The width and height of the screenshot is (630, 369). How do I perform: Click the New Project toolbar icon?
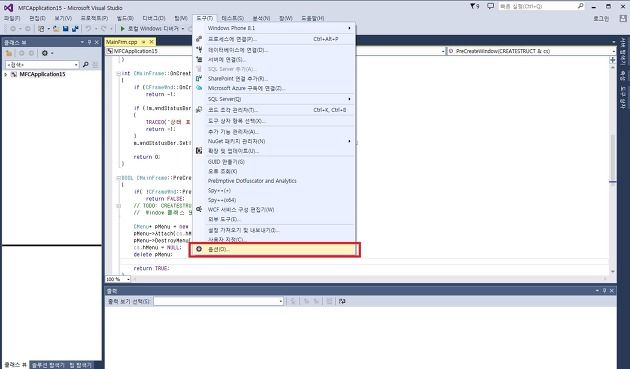click(41, 29)
